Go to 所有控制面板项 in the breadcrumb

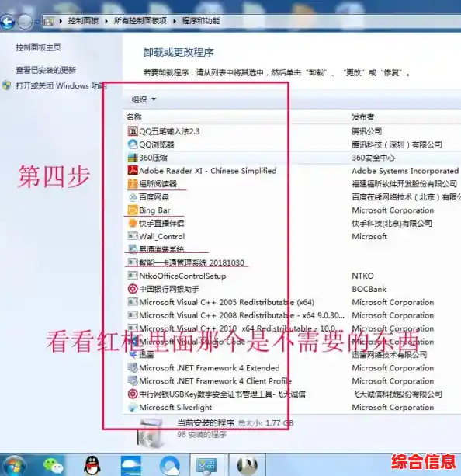140,21
